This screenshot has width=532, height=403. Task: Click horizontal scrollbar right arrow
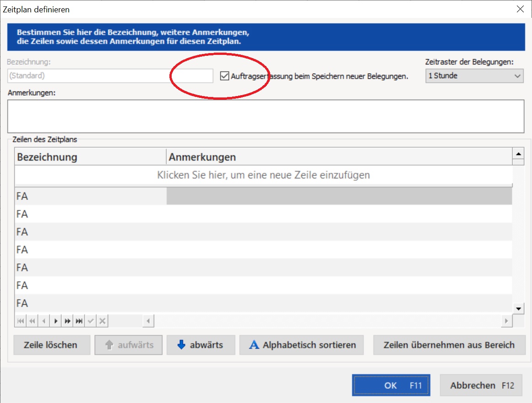506,321
